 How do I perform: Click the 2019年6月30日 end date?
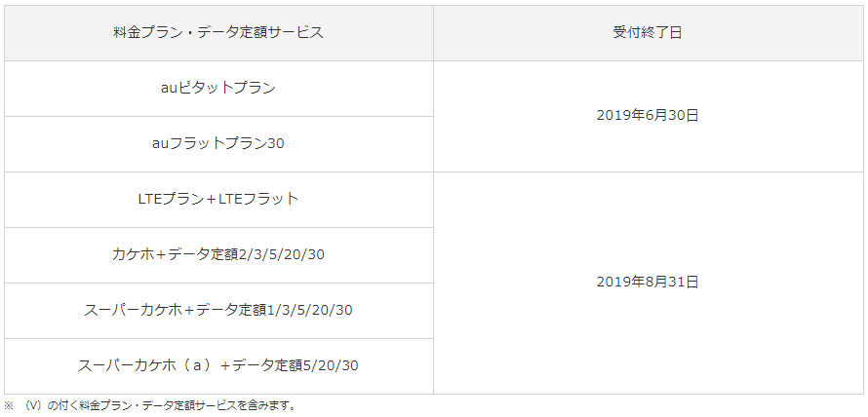pos(648,115)
